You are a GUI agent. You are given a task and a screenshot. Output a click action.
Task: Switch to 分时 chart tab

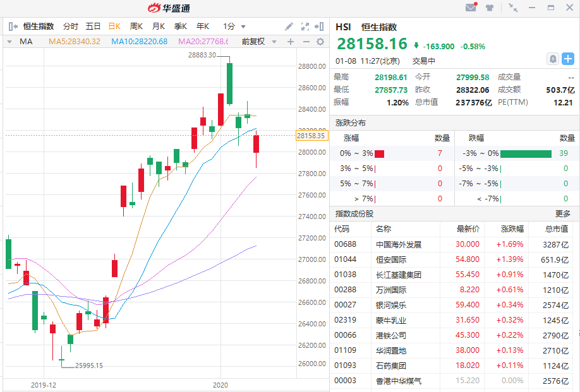[70, 27]
